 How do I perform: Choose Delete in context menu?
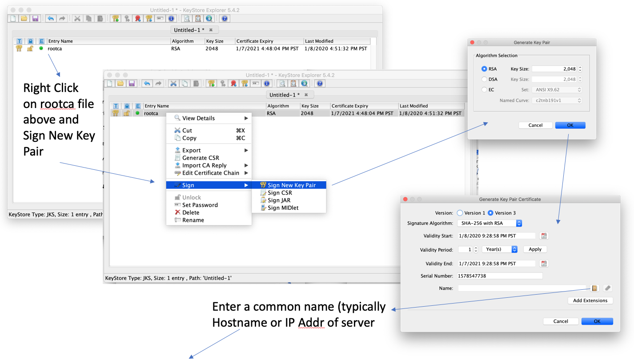tap(209, 212)
